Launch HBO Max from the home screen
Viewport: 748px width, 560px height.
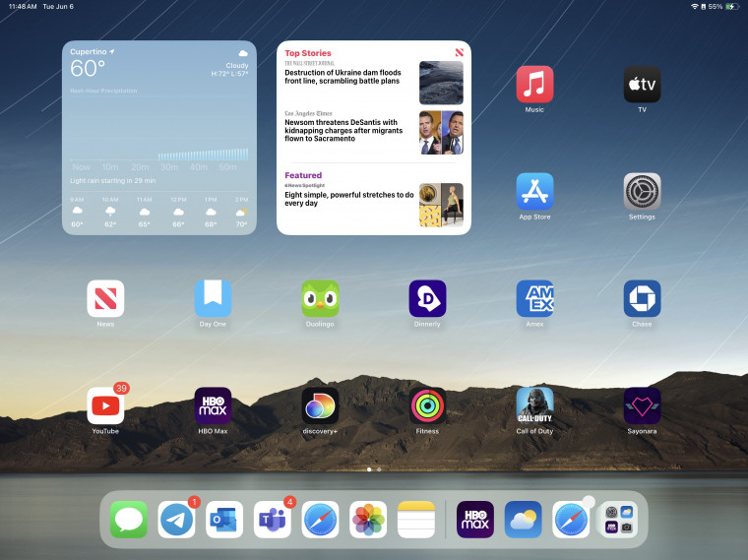click(213, 405)
